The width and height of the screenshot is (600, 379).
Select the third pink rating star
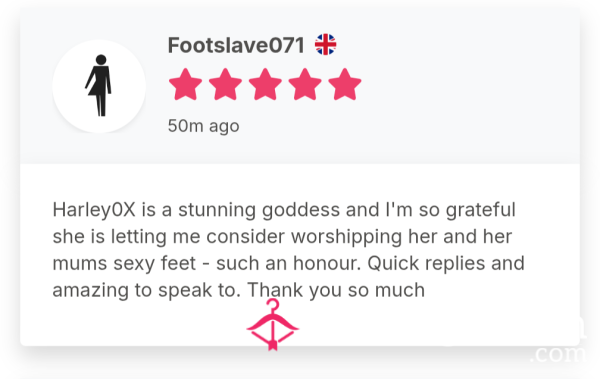[265, 85]
